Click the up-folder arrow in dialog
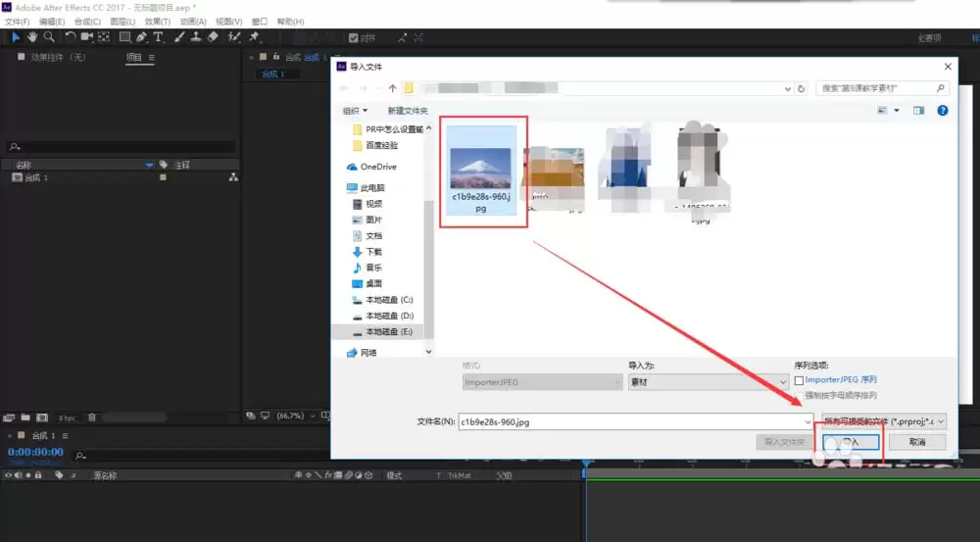The height and width of the screenshot is (542, 980). pos(393,88)
